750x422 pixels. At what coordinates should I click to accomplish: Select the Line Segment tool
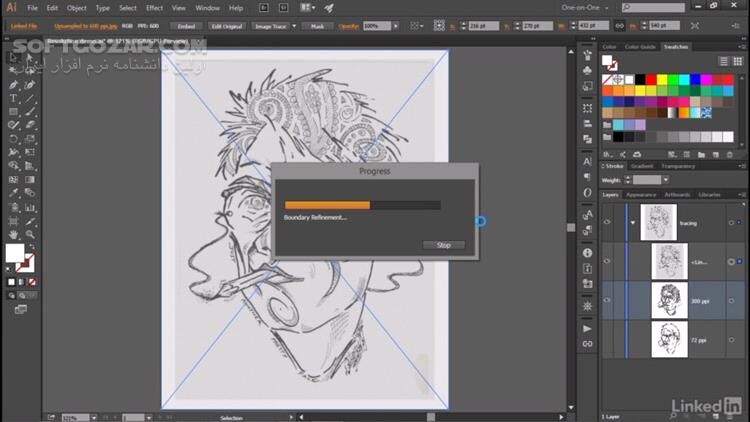[30, 99]
